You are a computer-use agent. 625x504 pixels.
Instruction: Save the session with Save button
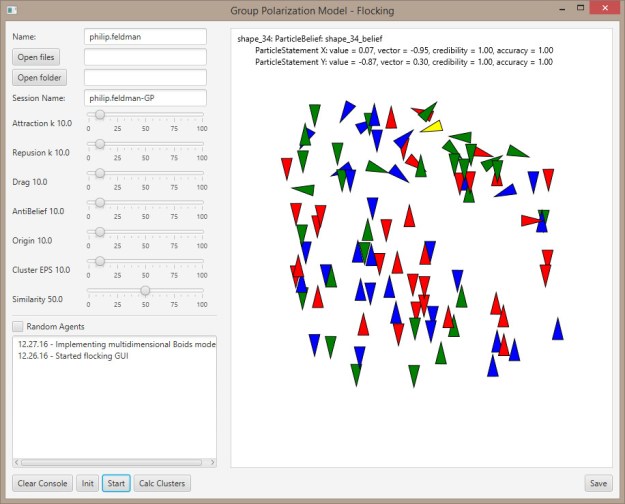[x=598, y=483]
